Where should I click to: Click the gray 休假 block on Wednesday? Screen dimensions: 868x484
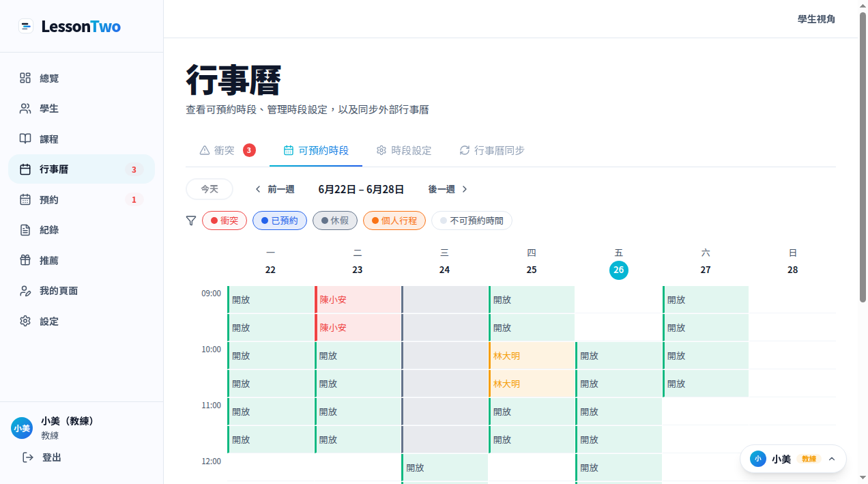[x=445, y=369]
